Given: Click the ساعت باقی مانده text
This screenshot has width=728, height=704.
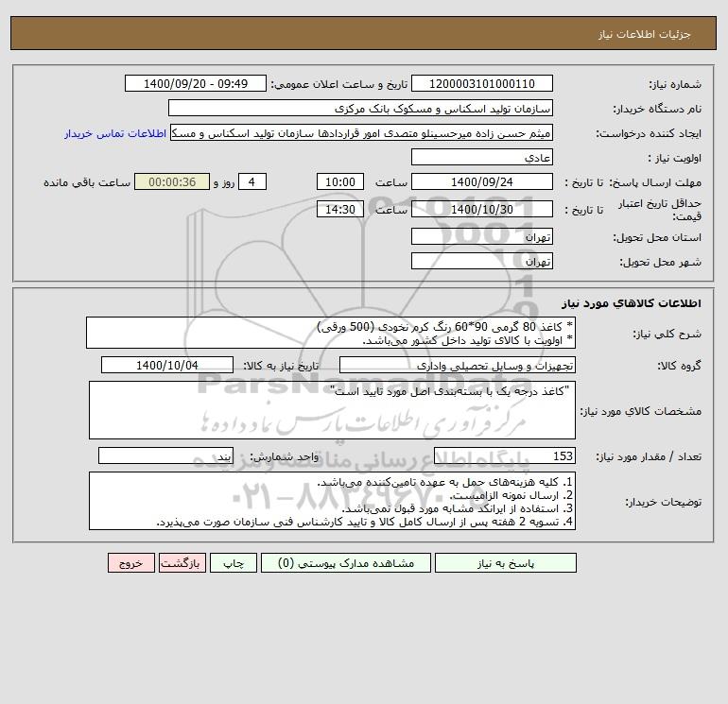Looking at the screenshot, I should [x=87, y=182].
